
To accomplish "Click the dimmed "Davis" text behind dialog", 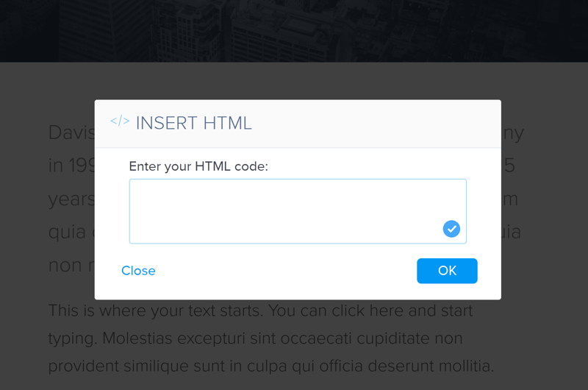I will pyautogui.click(x=71, y=132).
